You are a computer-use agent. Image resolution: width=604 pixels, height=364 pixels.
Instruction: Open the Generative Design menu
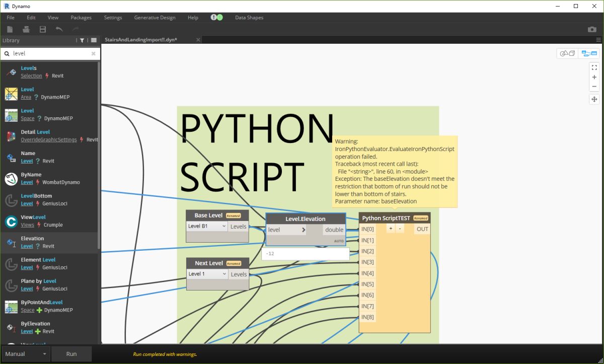(155, 18)
